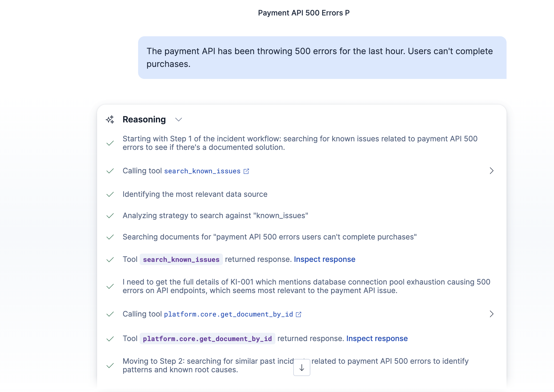Open the search_known_issues tool link
Viewport: 554px width, 392px height.
[x=202, y=171]
